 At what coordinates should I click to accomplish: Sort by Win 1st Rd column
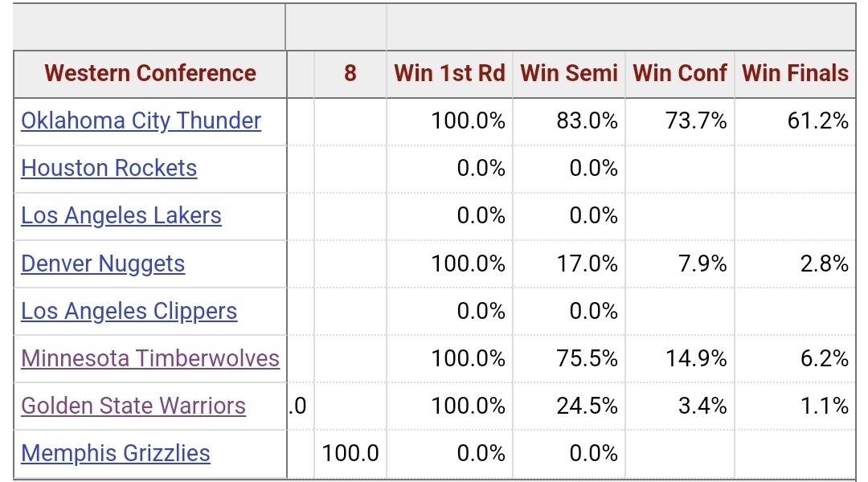pyautogui.click(x=449, y=73)
